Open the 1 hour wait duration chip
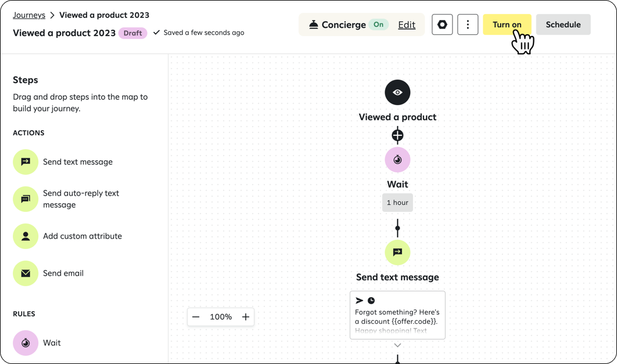 [397, 203]
